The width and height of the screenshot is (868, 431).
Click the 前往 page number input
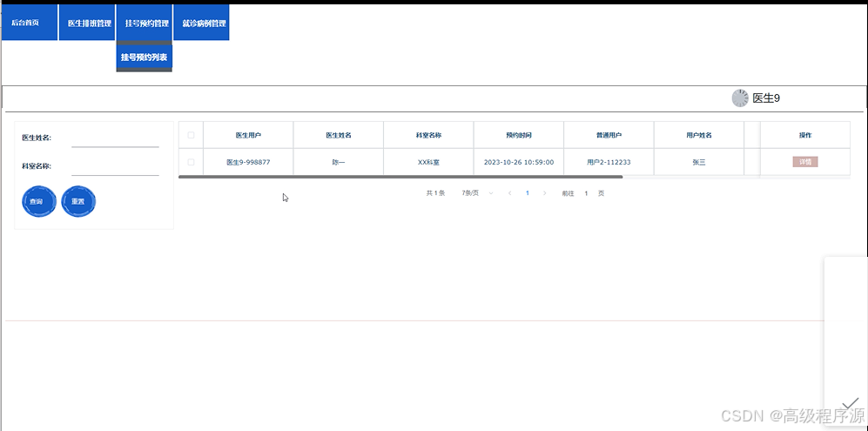pos(586,193)
